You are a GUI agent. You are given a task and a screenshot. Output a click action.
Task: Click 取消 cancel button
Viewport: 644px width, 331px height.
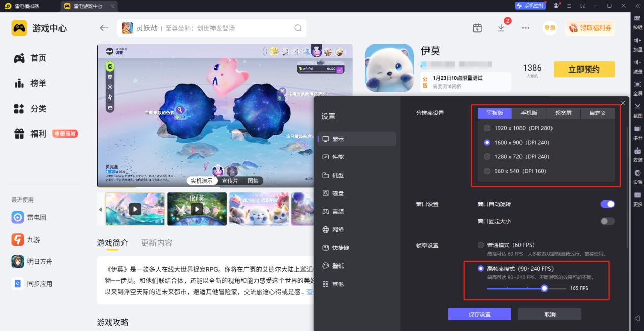point(550,314)
